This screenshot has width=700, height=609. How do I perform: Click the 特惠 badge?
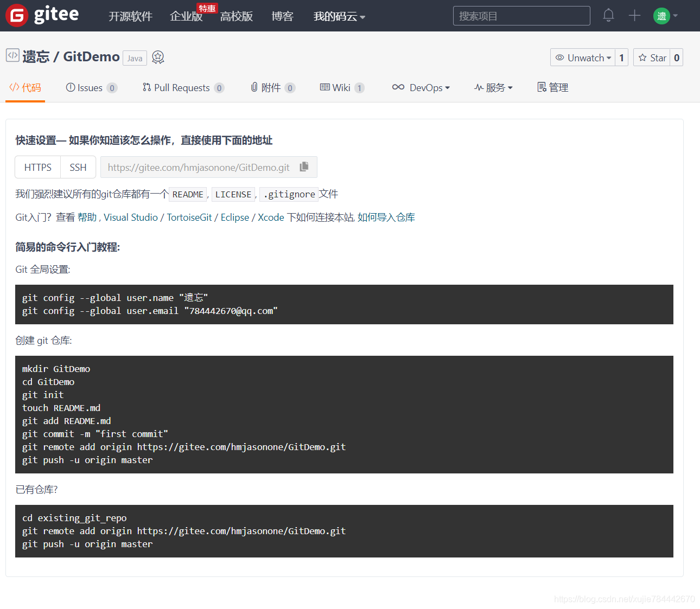click(207, 9)
